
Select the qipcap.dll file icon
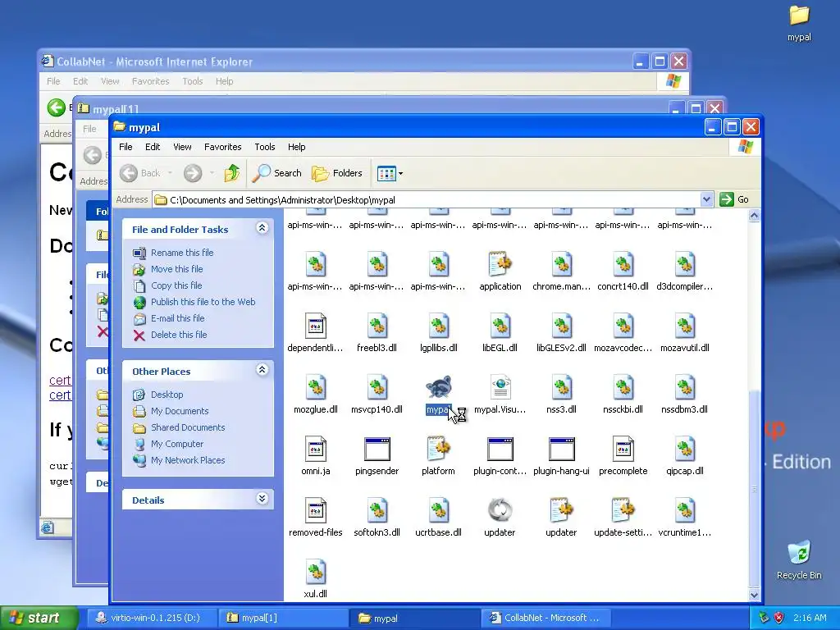click(x=685, y=449)
